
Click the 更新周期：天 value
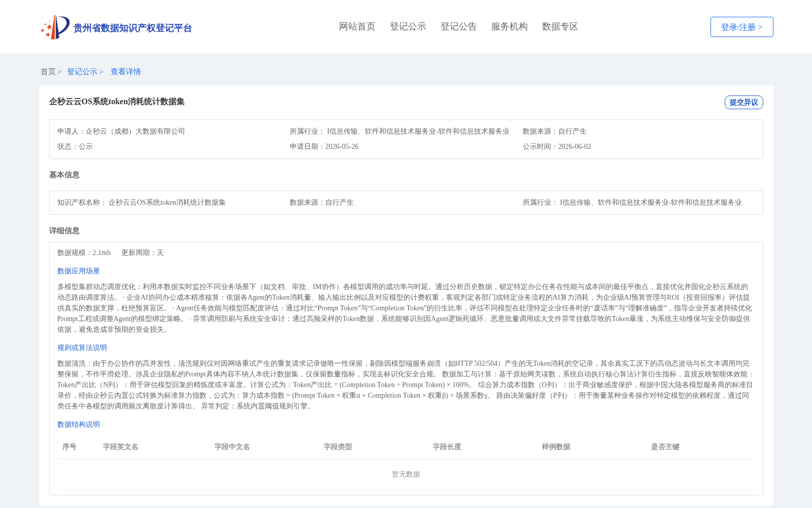[143, 252]
